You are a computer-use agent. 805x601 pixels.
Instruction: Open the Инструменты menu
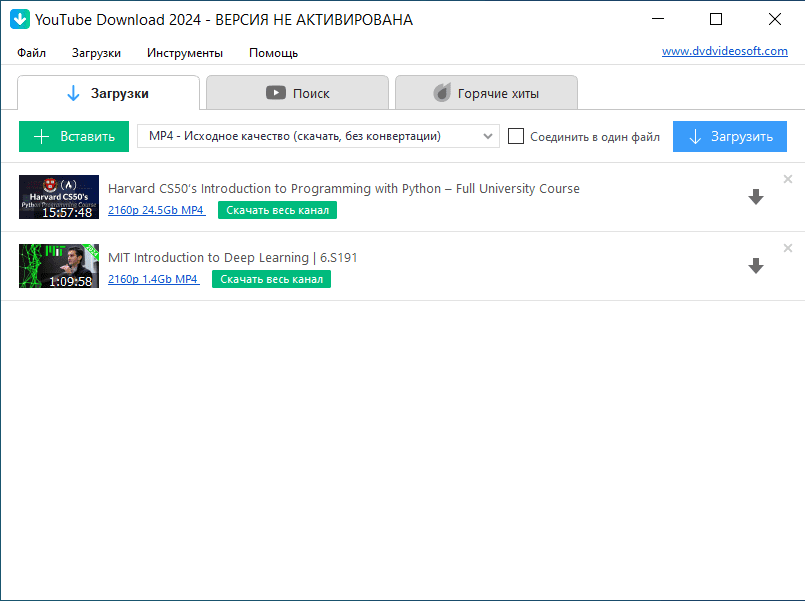pos(185,53)
